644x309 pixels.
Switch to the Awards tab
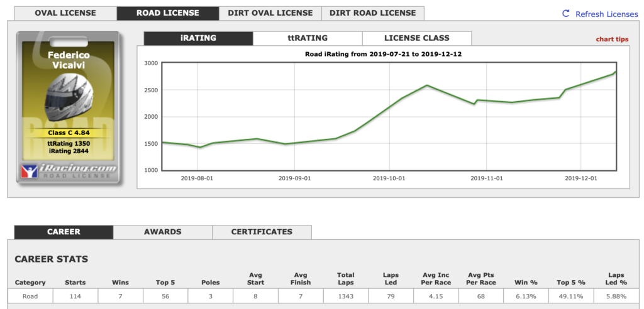point(163,232)
